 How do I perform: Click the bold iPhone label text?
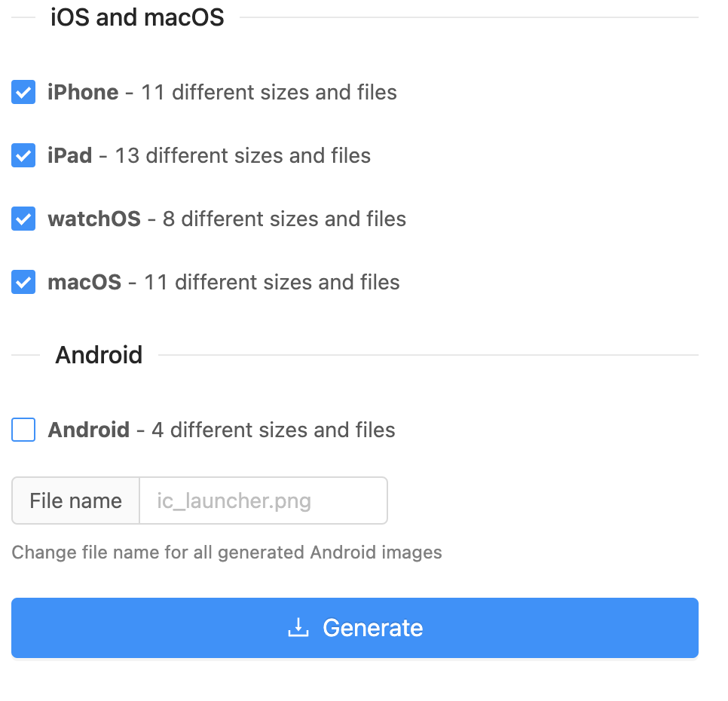point(83,92)
